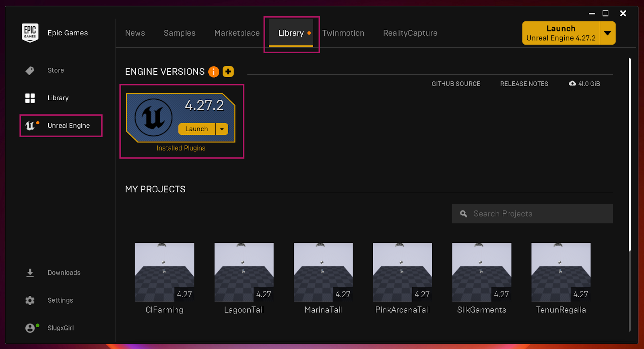Click the TenunRegalia project name

pyautogui.click(x=561, y=310)
